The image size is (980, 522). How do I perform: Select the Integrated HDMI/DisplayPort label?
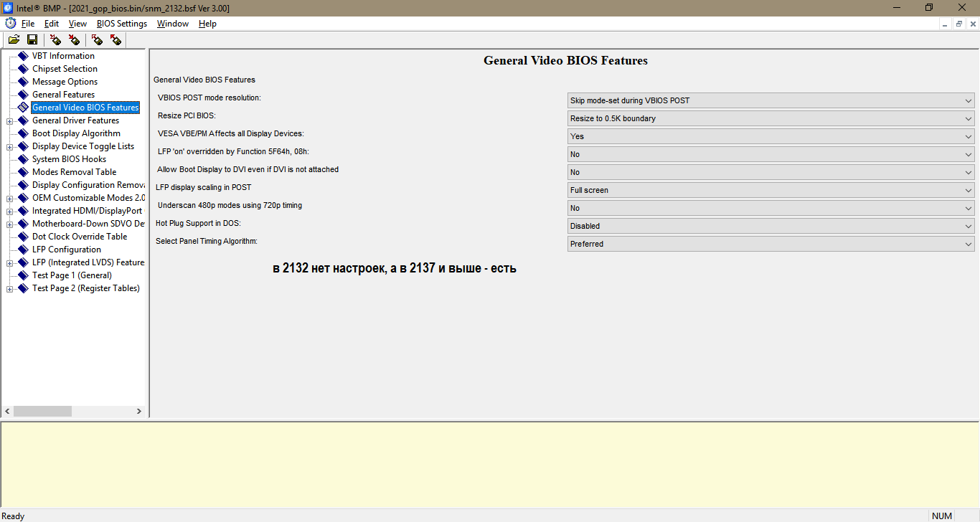tap(87, 211)
